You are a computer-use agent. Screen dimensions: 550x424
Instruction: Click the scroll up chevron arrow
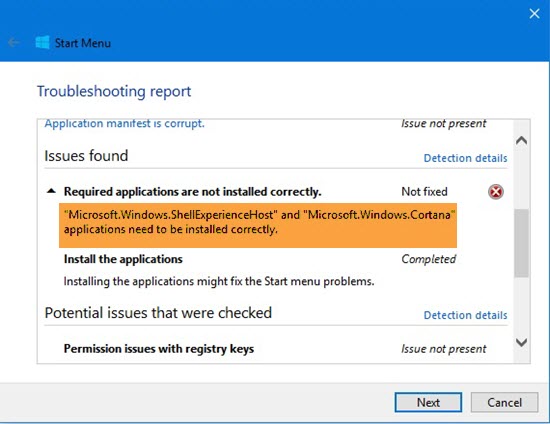pos(522,141)
